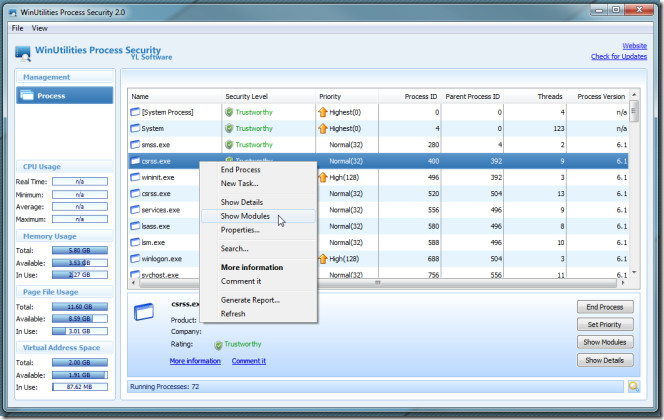Click the title bar application icon
This screenshot has width=664, height=420.
tap(13, 12)
